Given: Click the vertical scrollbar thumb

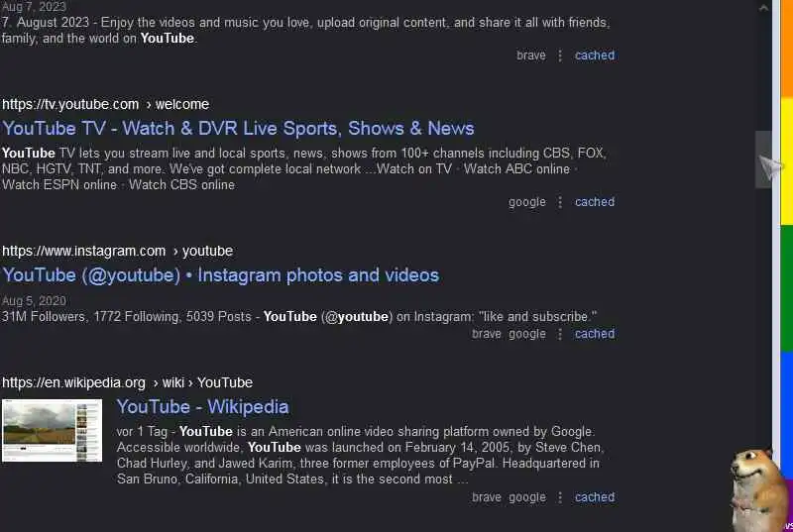Looking at the screenshot, I should click(763, 160).
